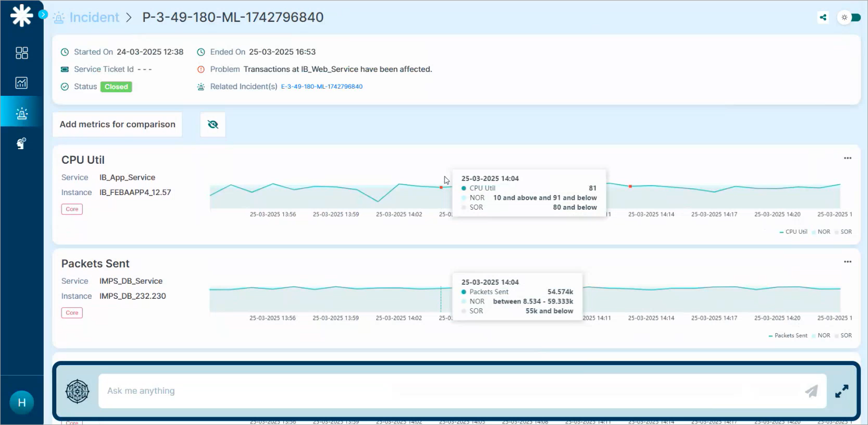The width and height of the screenshot is (868, 425).
Task: Open related incident E-3-49-180-ML-1742796840 link
Action: pos(321,87)
